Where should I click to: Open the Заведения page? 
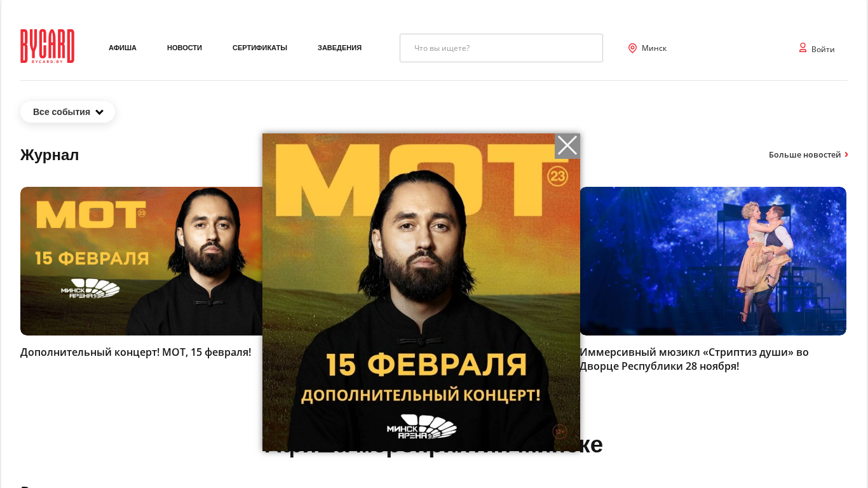point(339,48)
